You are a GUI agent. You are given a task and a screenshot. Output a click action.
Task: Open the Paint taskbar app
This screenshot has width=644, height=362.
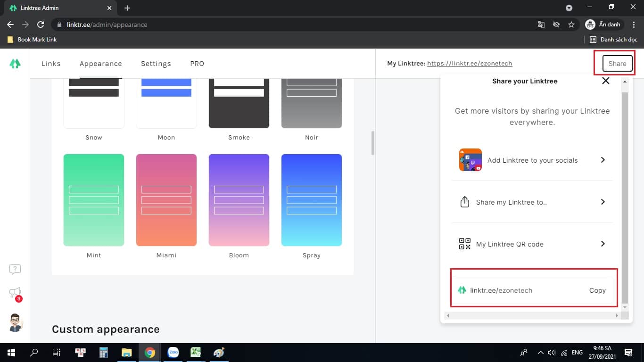[219, 353]
